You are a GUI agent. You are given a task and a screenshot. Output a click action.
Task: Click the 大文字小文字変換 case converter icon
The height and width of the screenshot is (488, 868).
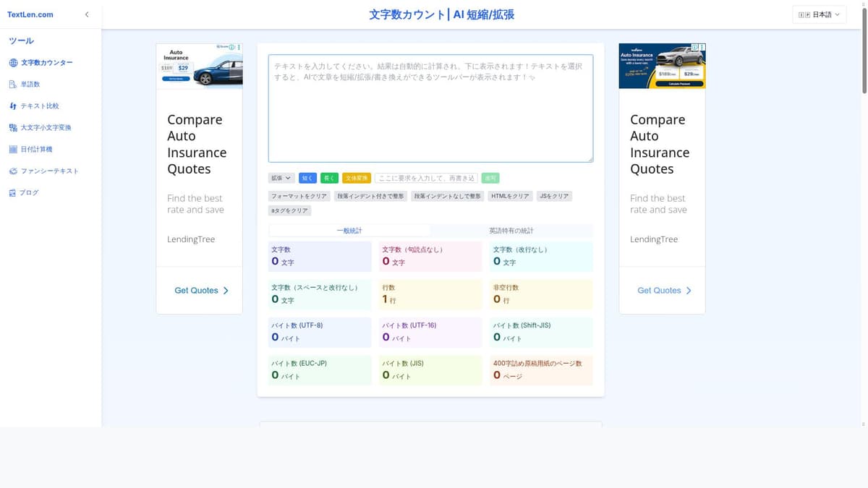(x=13, y=128)
